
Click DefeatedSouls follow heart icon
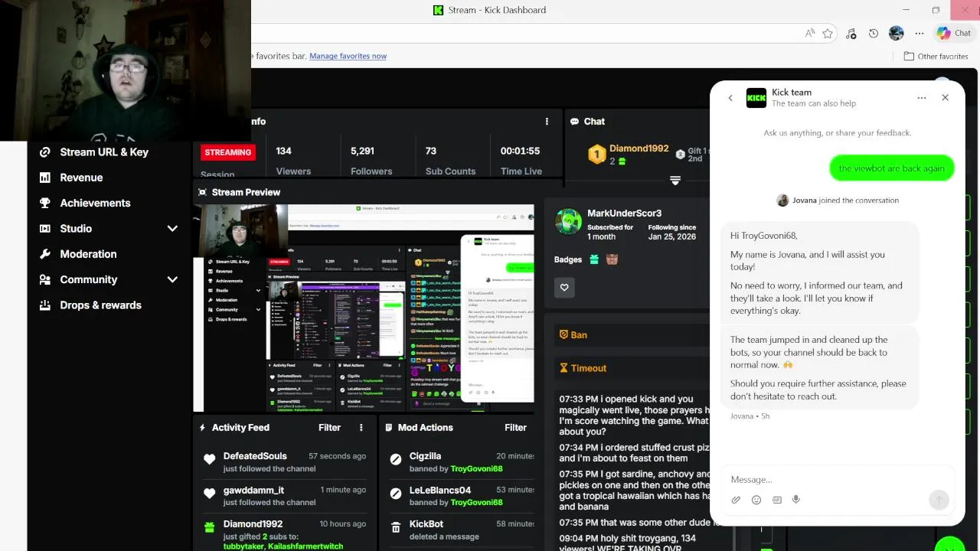click(209, 459)
